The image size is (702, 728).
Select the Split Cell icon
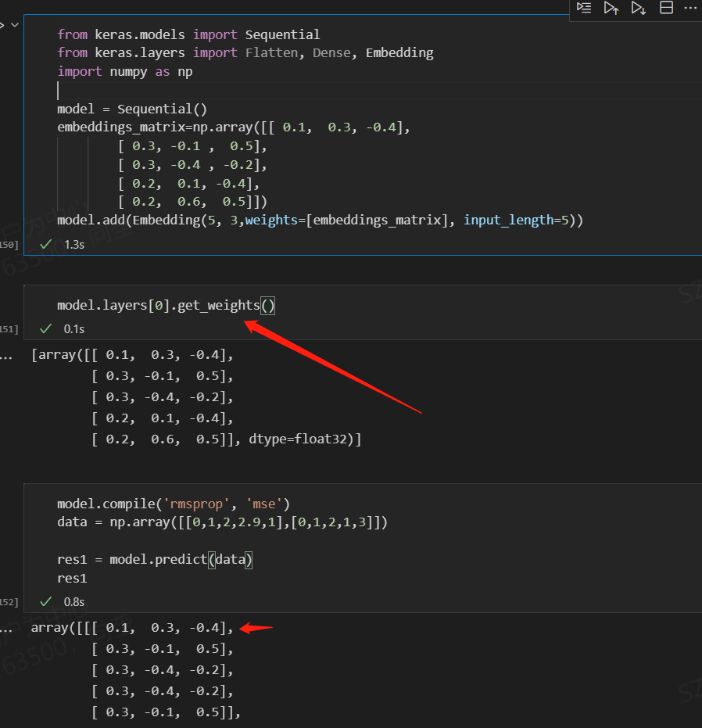click(666, 9)
